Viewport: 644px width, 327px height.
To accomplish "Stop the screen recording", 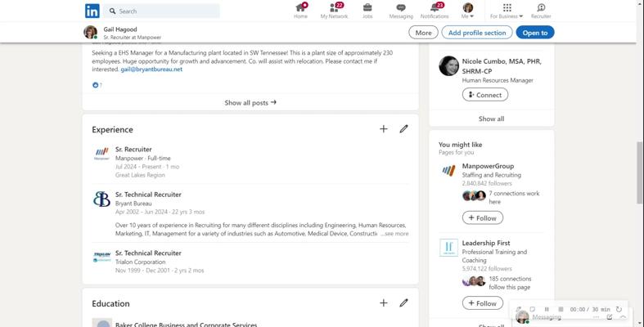I will 561,309.
